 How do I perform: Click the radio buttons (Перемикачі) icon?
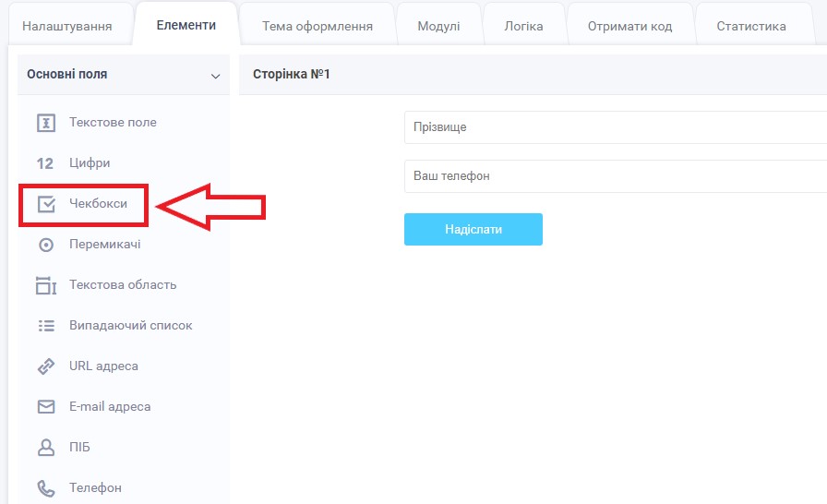click(x=45, y=245)
